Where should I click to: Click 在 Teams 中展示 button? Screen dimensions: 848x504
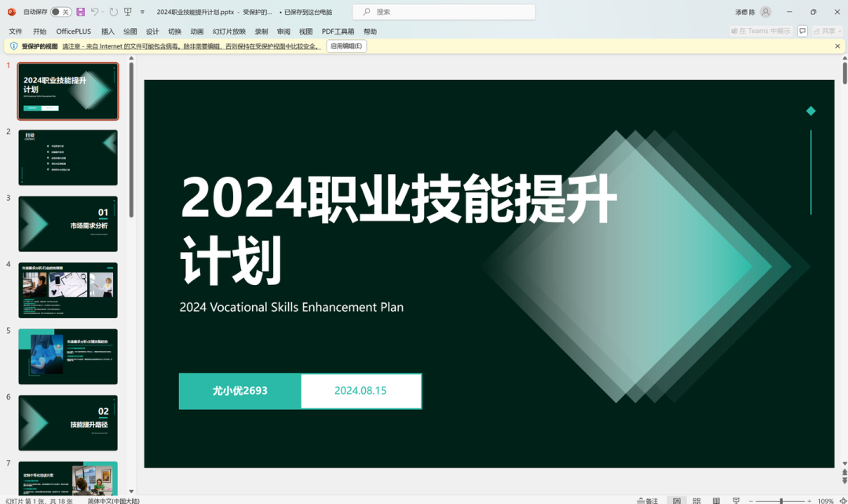[760, 31]
